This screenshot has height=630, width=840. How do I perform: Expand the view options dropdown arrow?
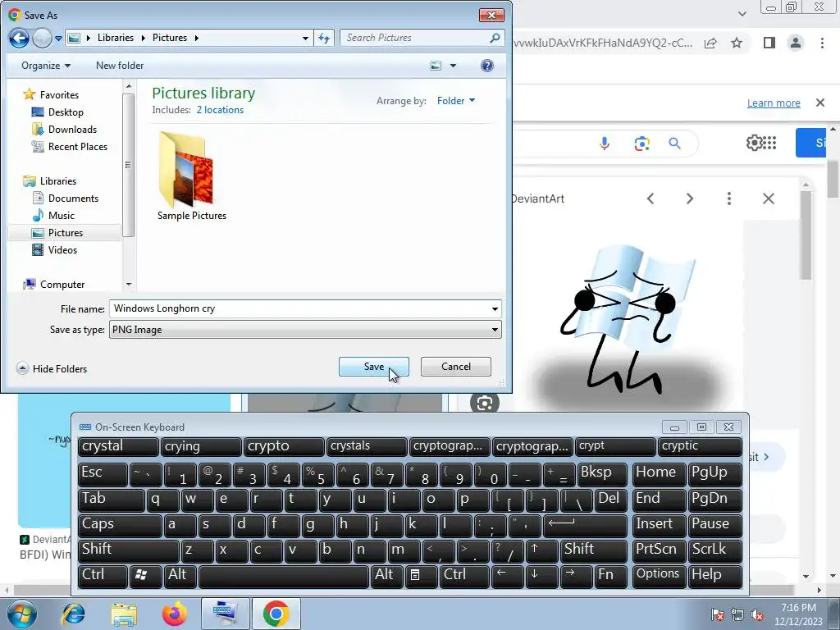(453, 66)
